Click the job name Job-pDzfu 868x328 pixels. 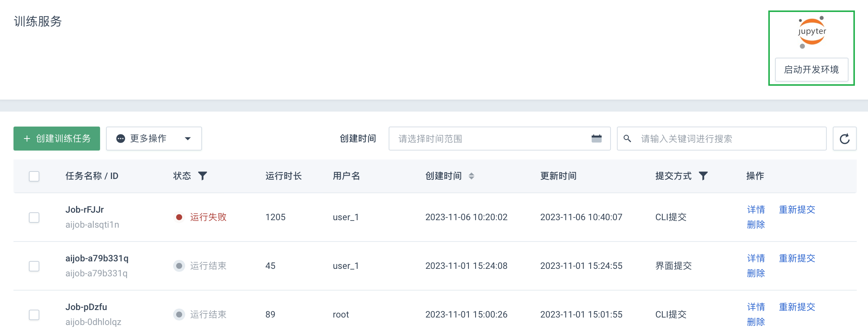pos(86,307)
